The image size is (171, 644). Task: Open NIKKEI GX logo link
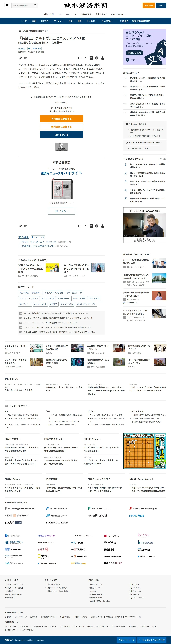(99, 509)
